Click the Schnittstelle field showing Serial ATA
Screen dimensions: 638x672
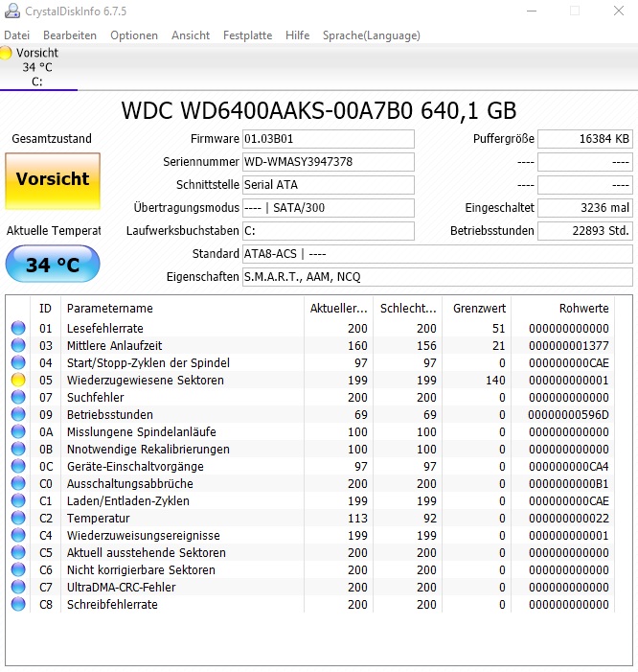tap(329, 185)
